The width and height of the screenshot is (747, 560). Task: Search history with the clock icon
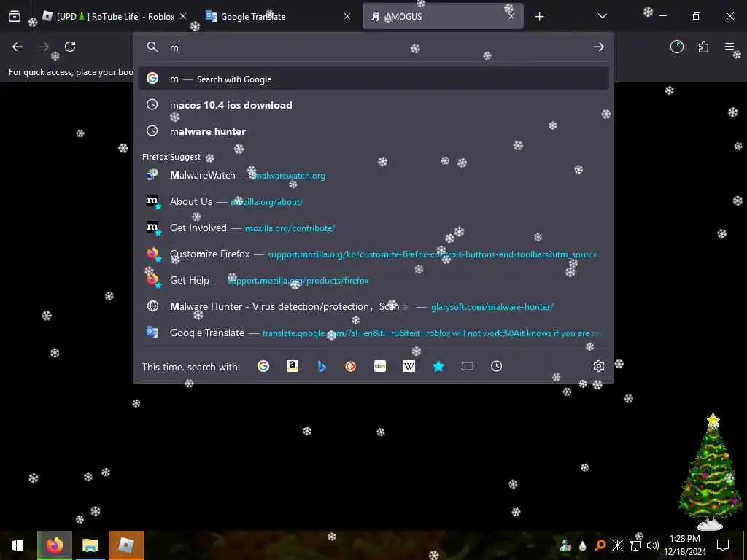[x=496, y=366]
